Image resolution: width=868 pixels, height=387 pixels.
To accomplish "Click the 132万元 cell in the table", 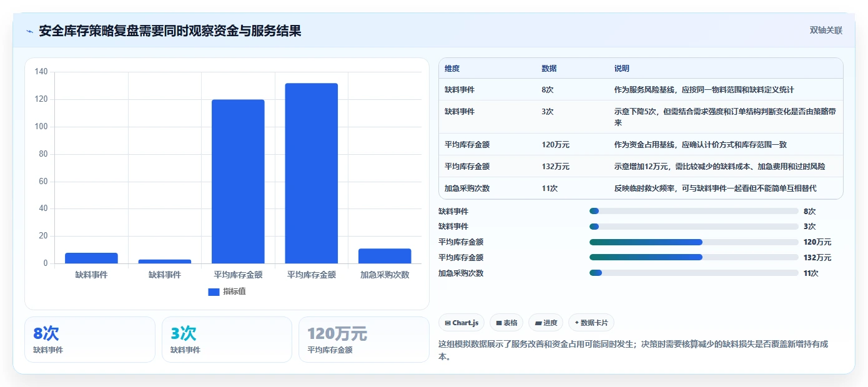I will [x=556, y=167].
